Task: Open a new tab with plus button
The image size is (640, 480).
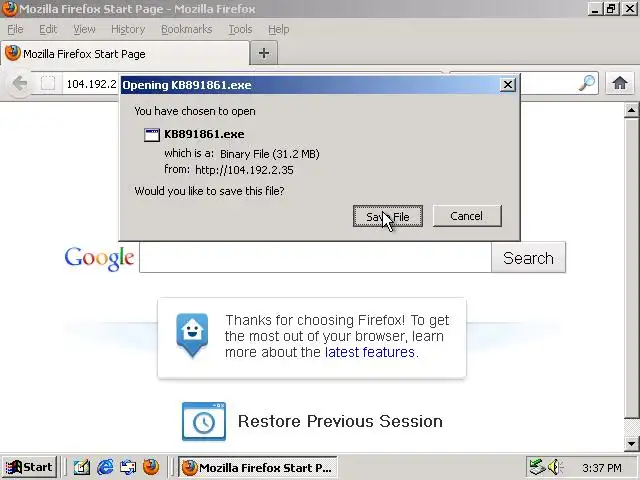Action: click(264, 53)
